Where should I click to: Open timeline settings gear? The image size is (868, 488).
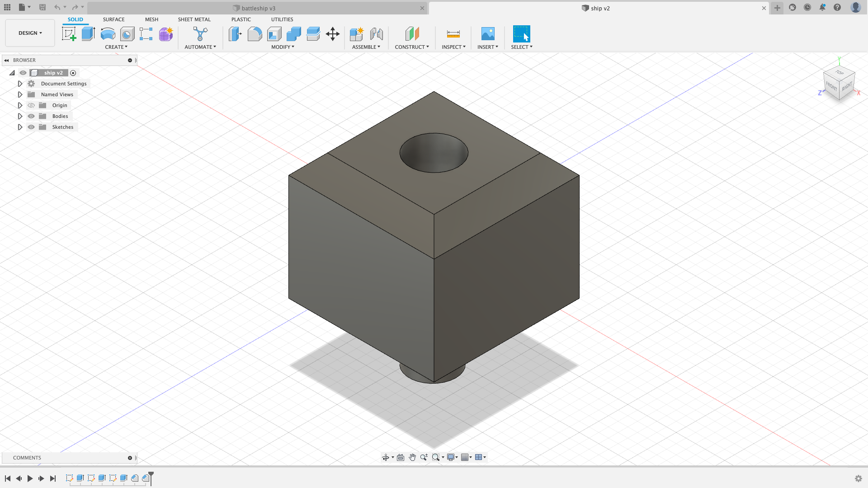(x=859, y=479)
